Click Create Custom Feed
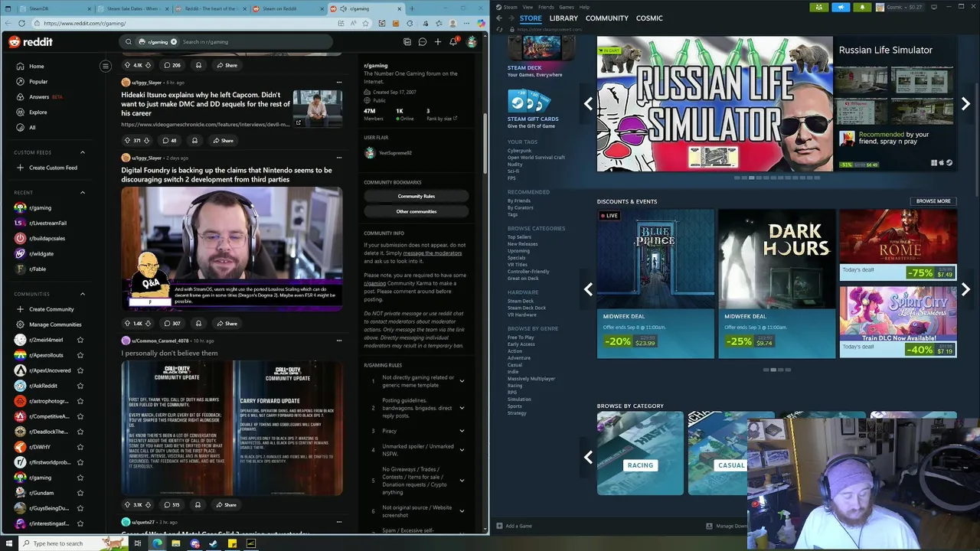 tap(52, 168)
